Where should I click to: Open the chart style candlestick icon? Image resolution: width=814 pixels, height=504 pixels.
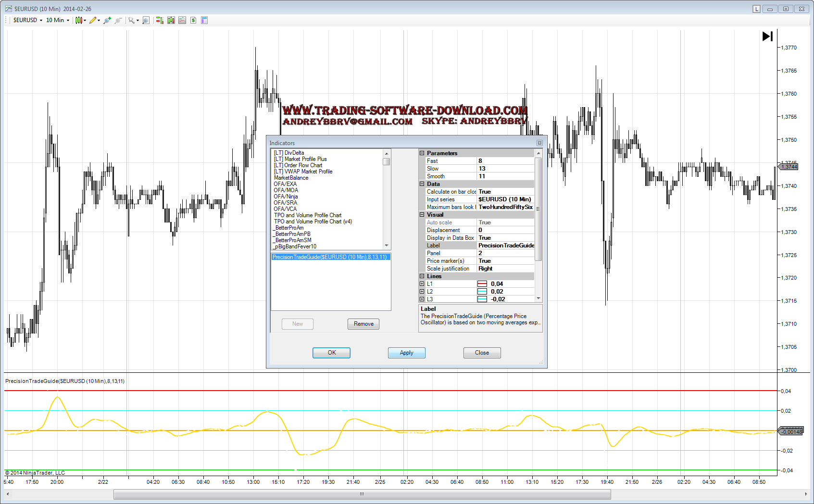click(x=79, y=20)
